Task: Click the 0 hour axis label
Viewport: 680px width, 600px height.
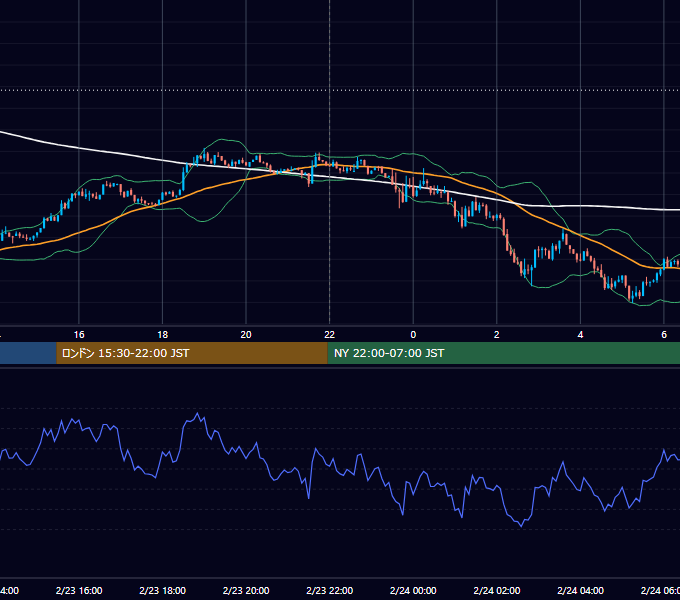Action: (413, 335)
